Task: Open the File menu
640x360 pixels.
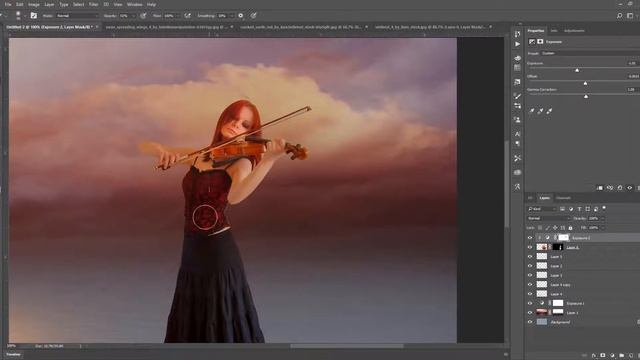Action: (x=8, y=4)
